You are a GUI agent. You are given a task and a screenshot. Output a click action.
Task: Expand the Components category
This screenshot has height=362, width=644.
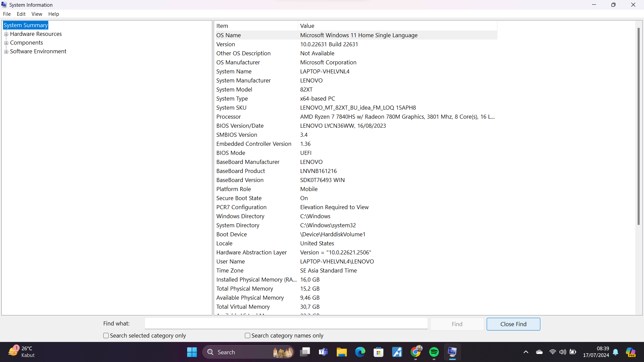(x=6, y=43)
